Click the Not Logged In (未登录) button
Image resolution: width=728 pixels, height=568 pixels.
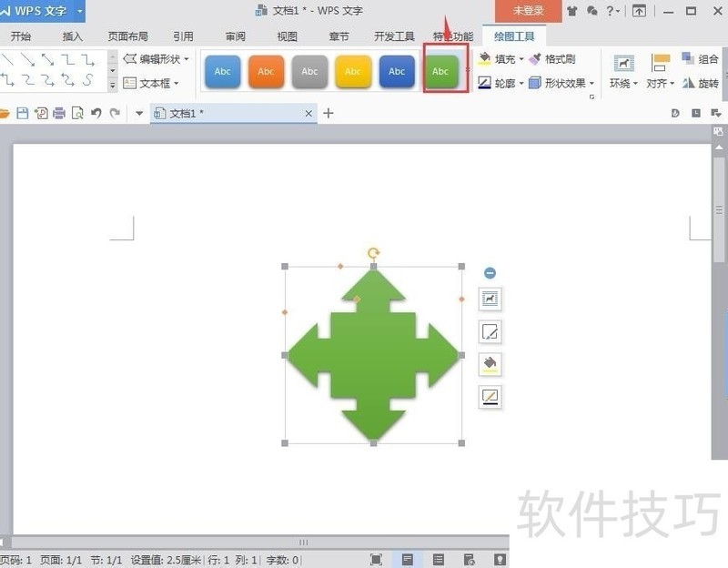click(529, 11)
